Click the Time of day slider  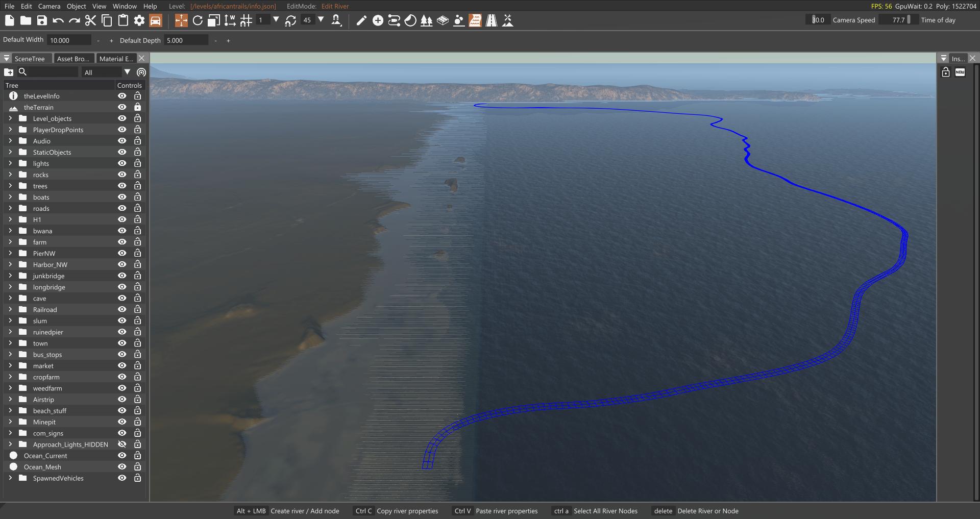click(x=899, y=20)
